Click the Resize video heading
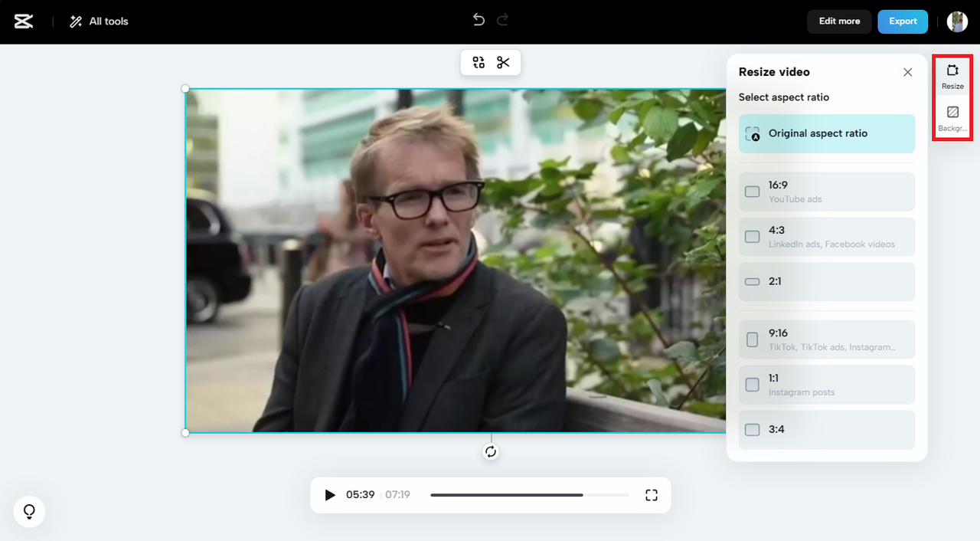 click(x=774, y=72)
